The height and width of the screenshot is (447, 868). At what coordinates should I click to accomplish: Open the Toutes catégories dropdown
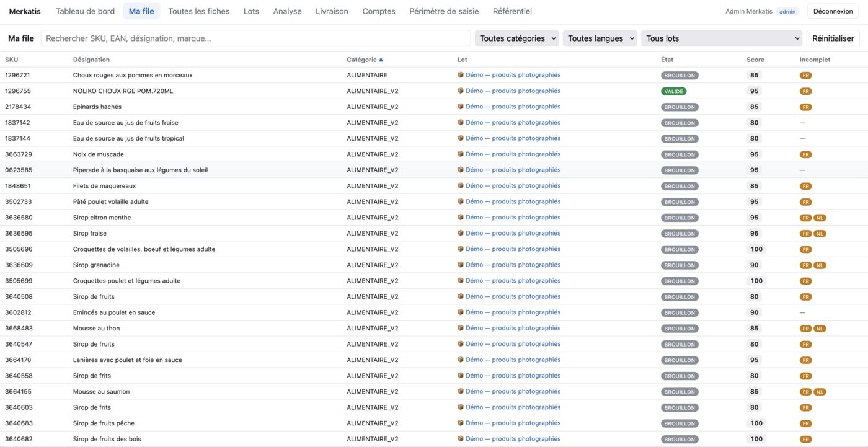tap(516, 38)
